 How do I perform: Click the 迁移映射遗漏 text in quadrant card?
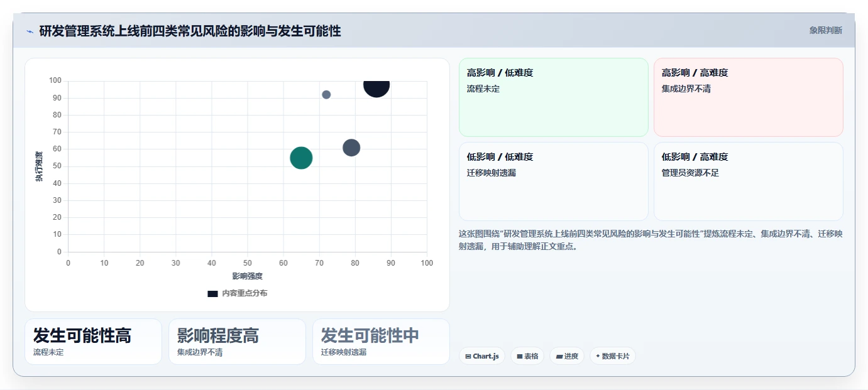(492, 173)
